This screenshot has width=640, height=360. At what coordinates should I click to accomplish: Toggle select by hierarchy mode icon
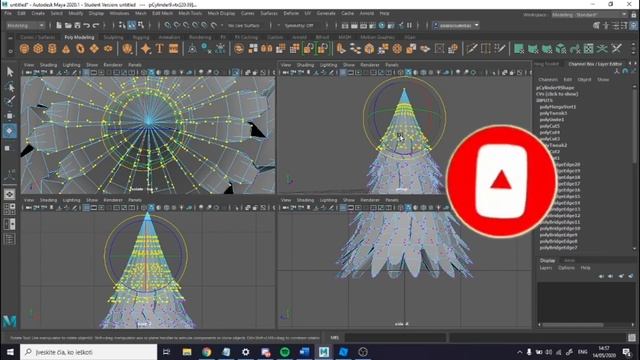[122, 25]
